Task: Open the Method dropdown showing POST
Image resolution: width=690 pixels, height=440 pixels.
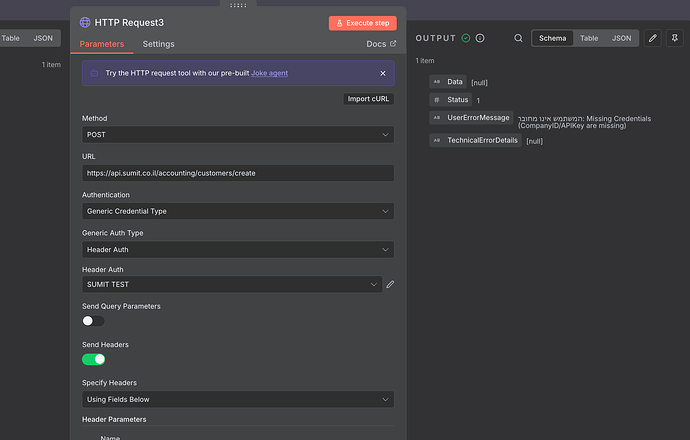Action: click(238, 135)
